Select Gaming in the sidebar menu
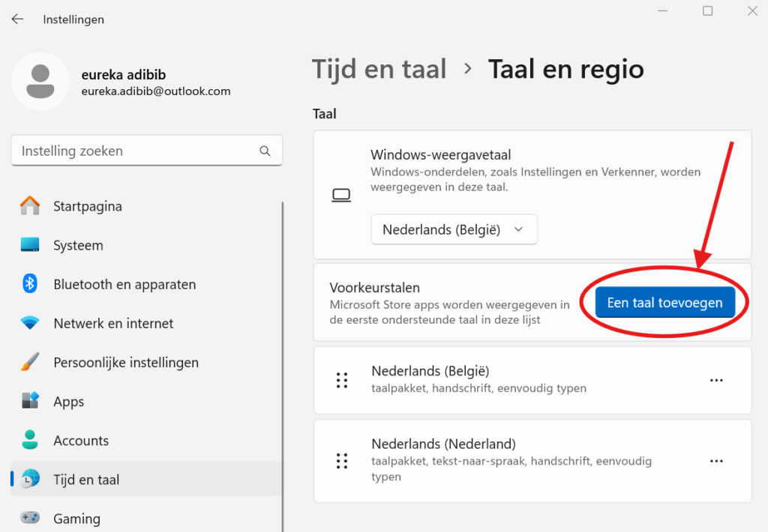The width and height of the screenshot is (768, 532). coord(76,519)
